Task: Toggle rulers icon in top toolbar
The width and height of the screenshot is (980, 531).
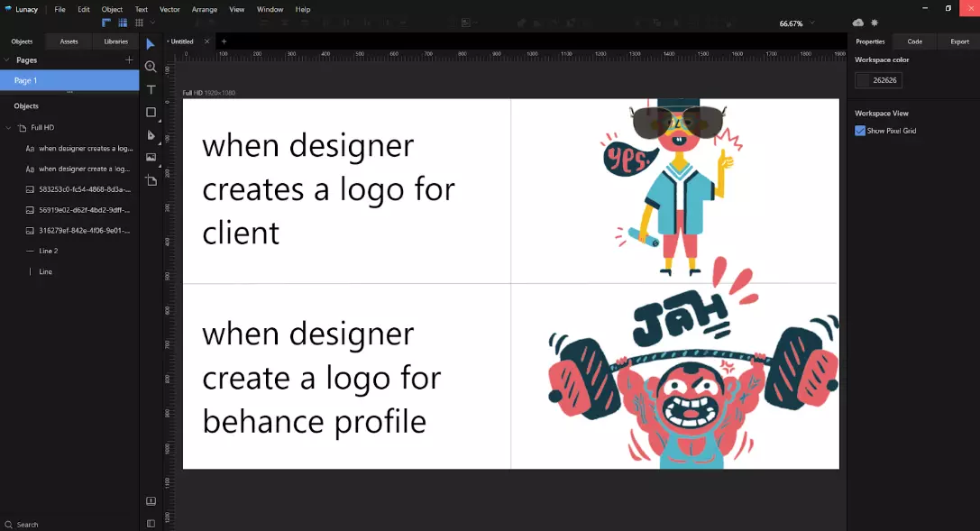Action: point(106,23)
